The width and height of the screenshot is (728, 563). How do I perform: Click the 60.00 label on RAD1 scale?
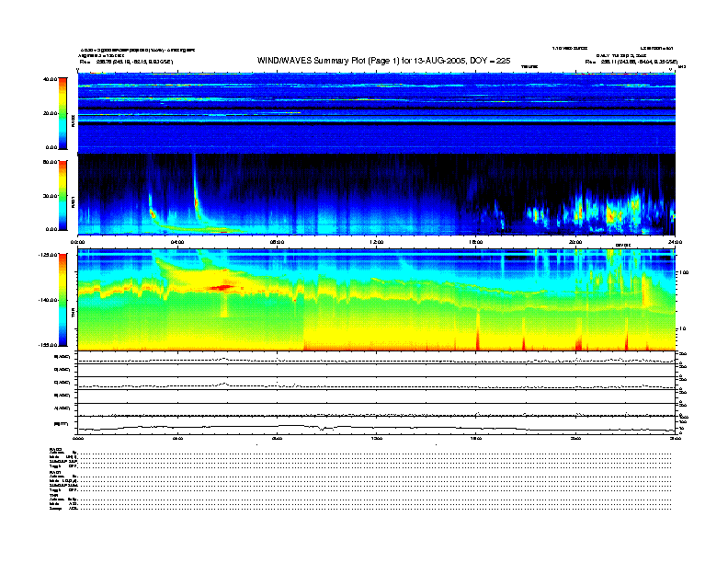(50, 162)
